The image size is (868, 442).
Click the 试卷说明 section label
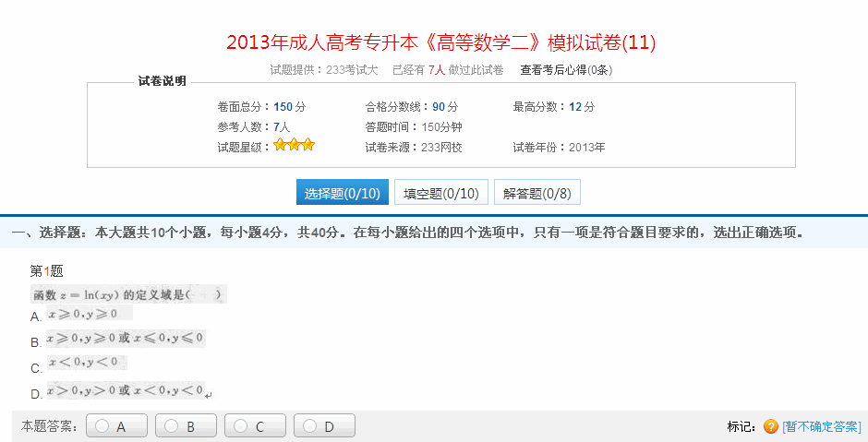coord(162,81)
